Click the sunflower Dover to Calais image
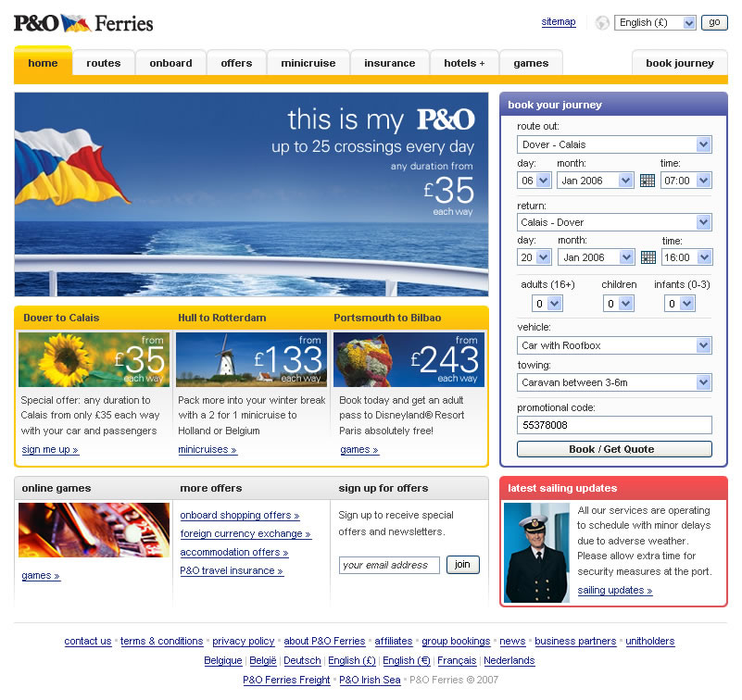 pos(94,359)
